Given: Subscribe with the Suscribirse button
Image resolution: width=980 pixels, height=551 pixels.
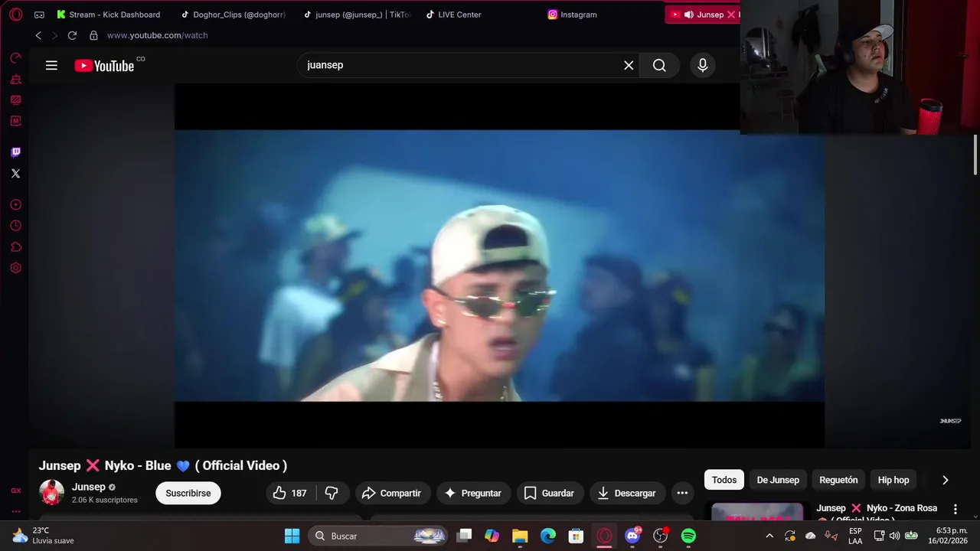Looking at the screenshot, I should pyautogui.click(x=188, y=493).
